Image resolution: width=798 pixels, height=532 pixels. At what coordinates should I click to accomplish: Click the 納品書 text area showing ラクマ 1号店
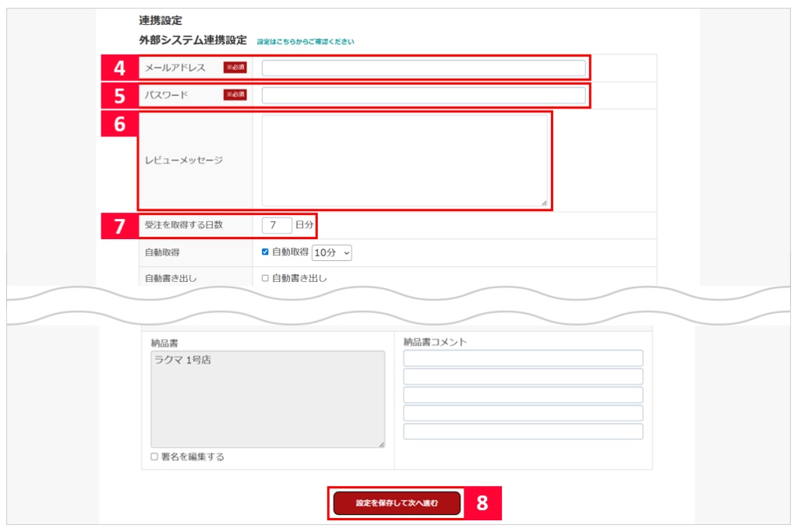point(267,399)
